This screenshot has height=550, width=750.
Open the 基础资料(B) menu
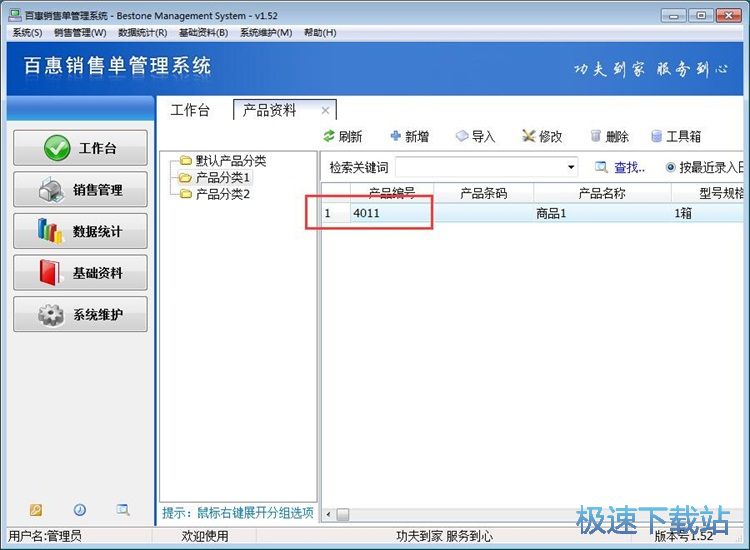203,33
